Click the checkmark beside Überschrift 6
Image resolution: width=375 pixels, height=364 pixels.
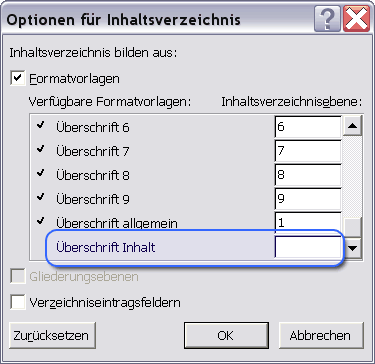(x=41, y=126)
